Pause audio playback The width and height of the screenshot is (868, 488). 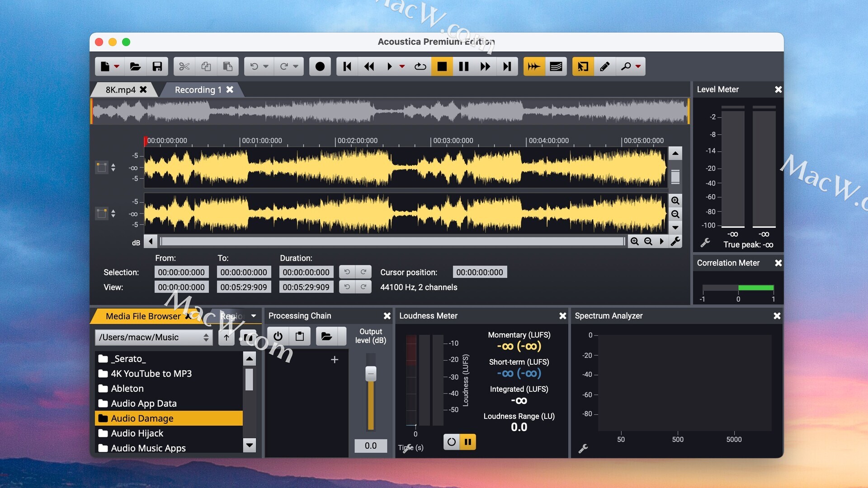click(x=463, y=67)
